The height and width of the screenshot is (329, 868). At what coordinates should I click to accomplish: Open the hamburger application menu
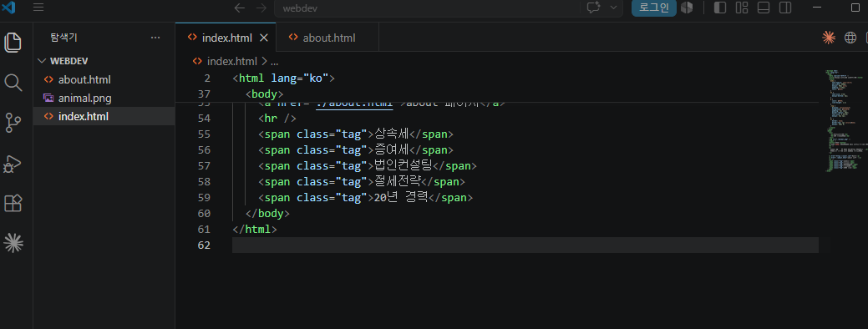[x=38, y=8]
